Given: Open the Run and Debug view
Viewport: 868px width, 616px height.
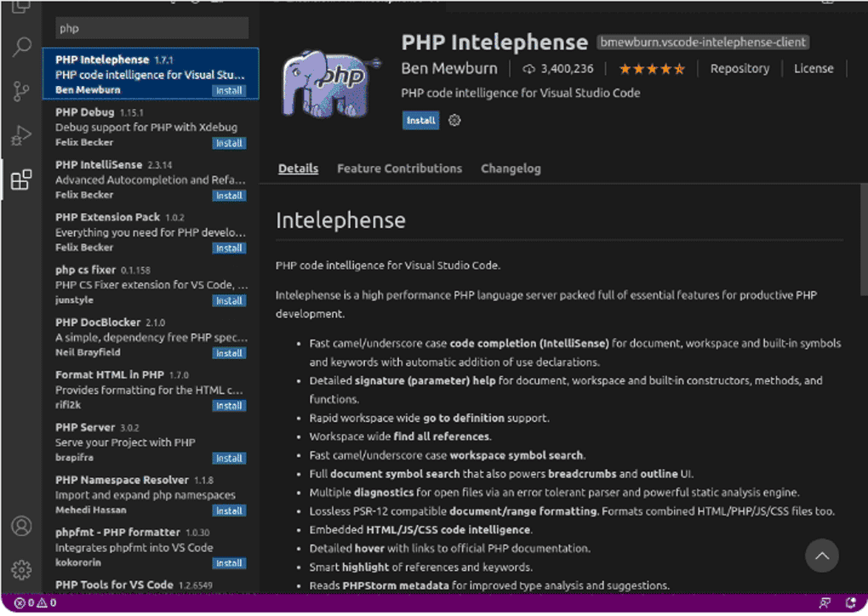Looking at the screenshot, I should pyautogui.click(x=22, y=134).
